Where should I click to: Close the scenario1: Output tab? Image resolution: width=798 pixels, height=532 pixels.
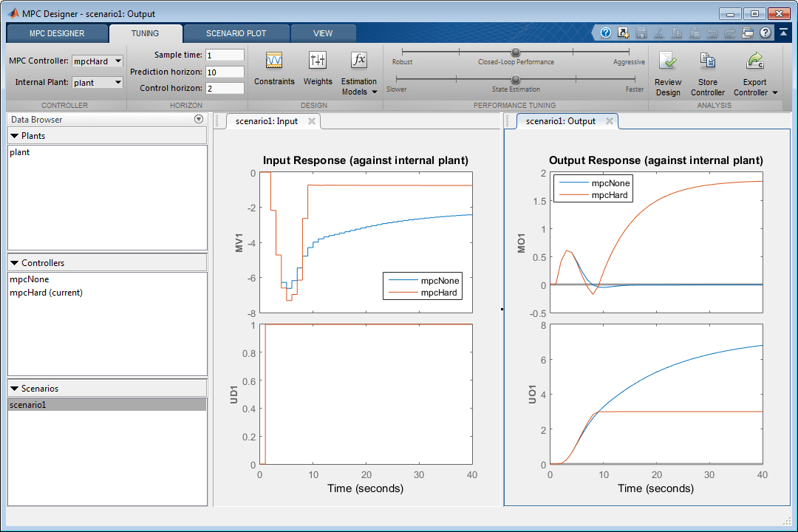coord(609,121)
